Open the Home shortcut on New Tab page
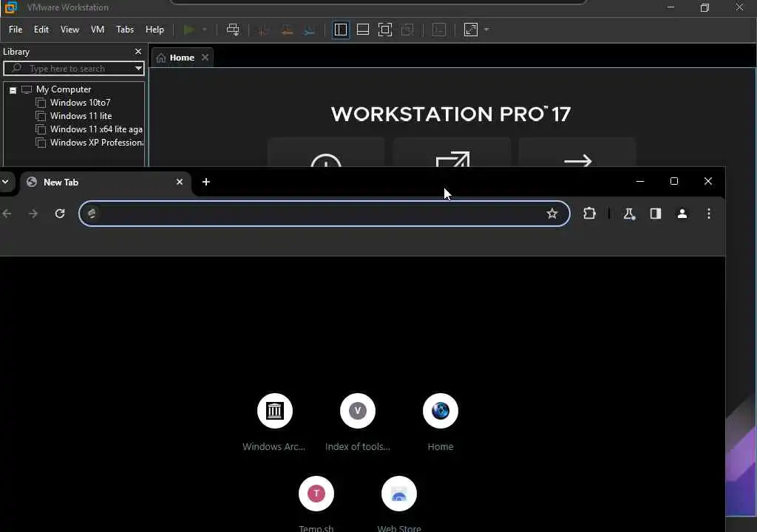This screenshot has width=757, height=532. pyautogui.click(x=441, y=423)
